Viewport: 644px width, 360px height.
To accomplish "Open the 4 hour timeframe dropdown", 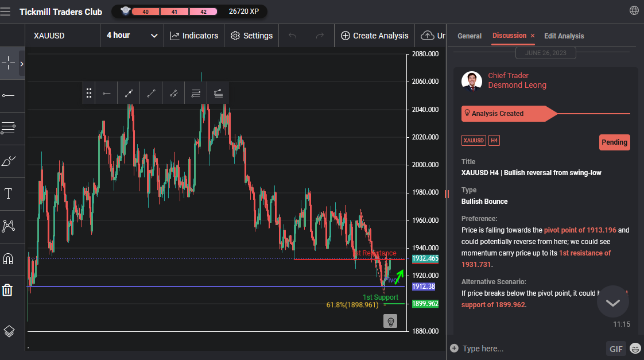I will 132,36.
